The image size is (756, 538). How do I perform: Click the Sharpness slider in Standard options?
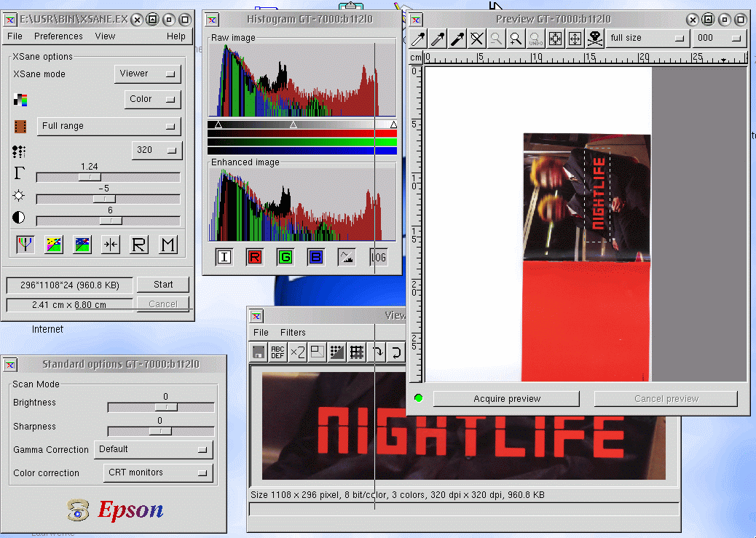(161, 431)
